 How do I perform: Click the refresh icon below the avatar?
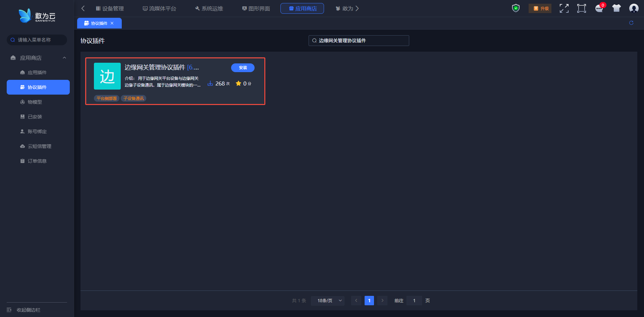tap(631, 23)
